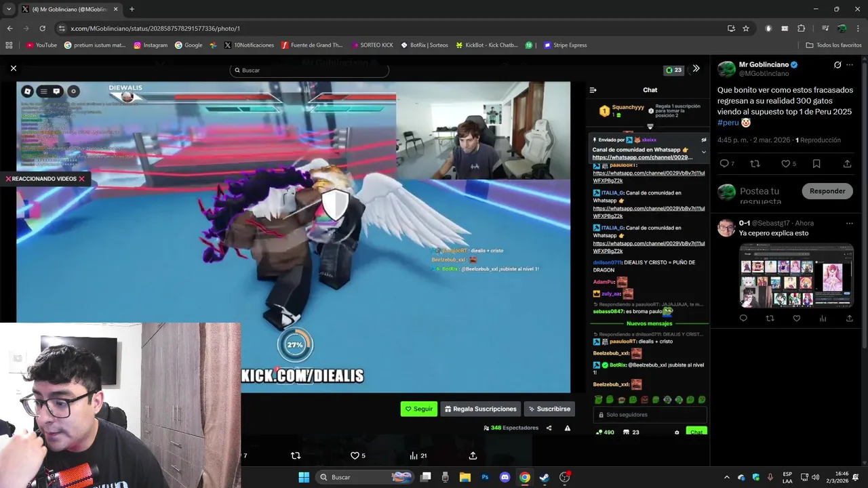The height and width of the screenshot is (488, 868).
Task: Collapse the Kick chat panel icon
Action: pos(593,89)
